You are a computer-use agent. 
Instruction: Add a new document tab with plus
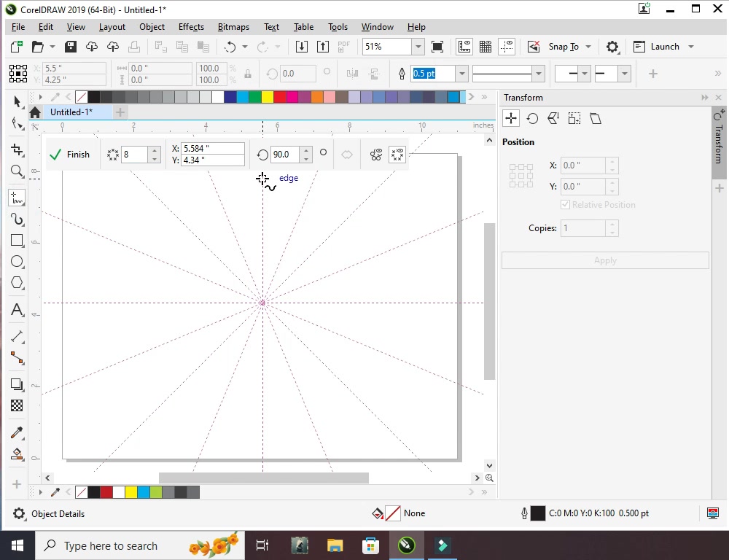point(120,112)
